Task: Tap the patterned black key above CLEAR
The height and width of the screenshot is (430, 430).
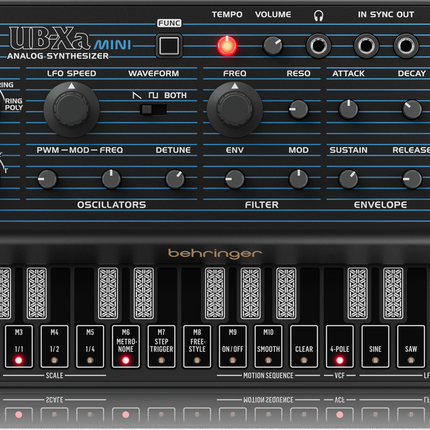Action: (x=286, y=293)
